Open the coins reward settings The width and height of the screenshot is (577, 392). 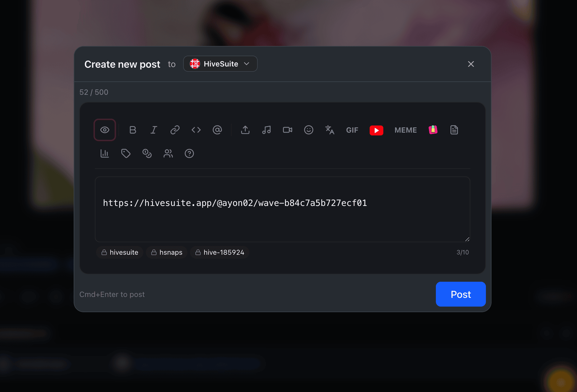click(x=147, y=153)
